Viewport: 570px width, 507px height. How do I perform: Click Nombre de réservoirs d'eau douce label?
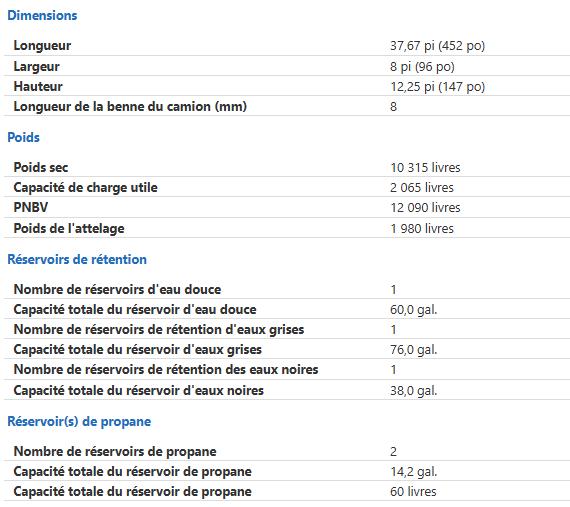click(x=117, y=290)
